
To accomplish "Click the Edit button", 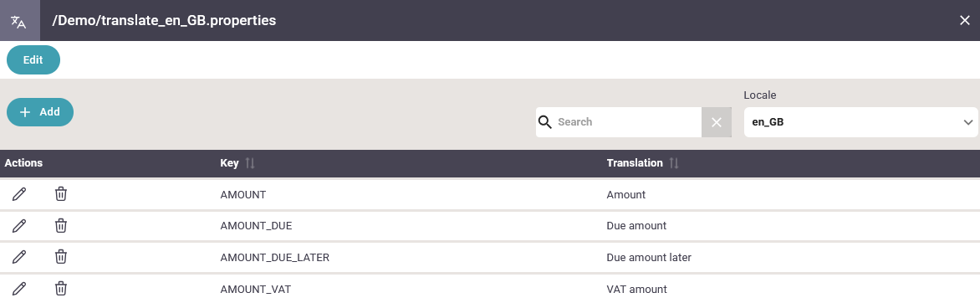I will tap(33, 60).
